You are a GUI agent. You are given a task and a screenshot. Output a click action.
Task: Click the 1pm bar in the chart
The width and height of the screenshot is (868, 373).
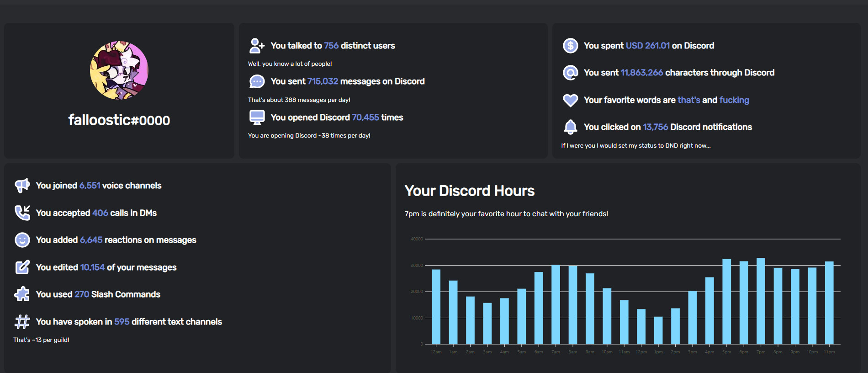tap(658, 330)
